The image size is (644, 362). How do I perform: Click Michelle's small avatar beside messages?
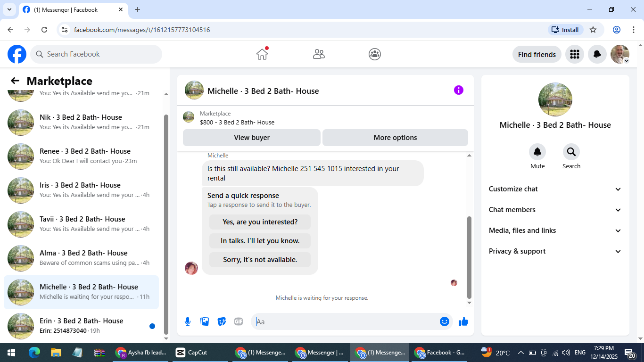(x=191, y=268)
